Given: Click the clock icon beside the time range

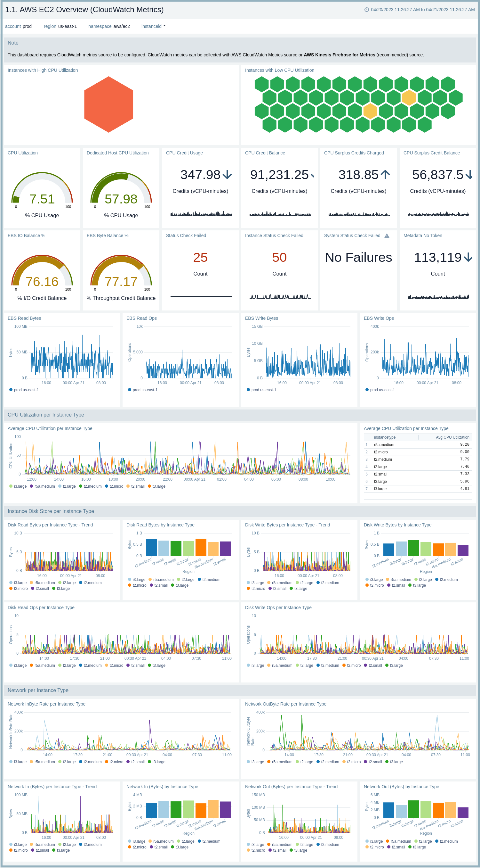Looking at the screenshot, I should 367,10.
